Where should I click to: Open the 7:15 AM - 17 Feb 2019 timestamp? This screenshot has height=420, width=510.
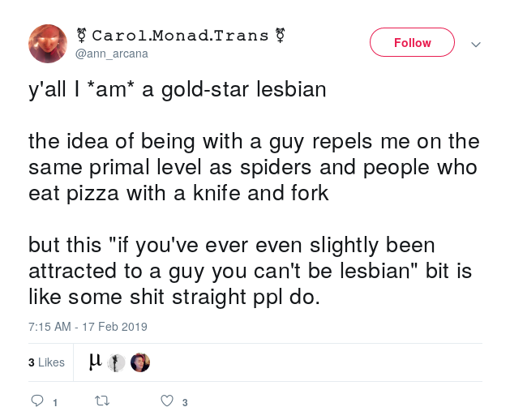click(x=88, y=327)
